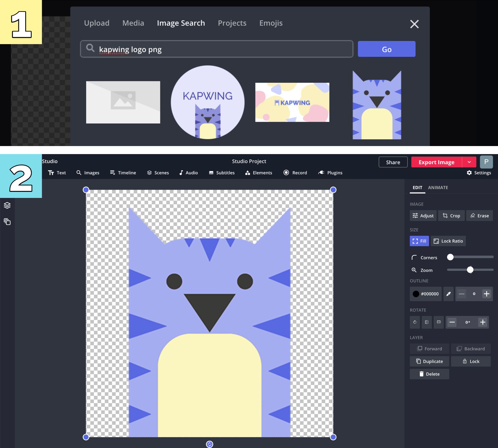The width and height of the screenshot is (498, 448).
Task: Click the layers stack icon in left sidebar
Action: [7, 205]
